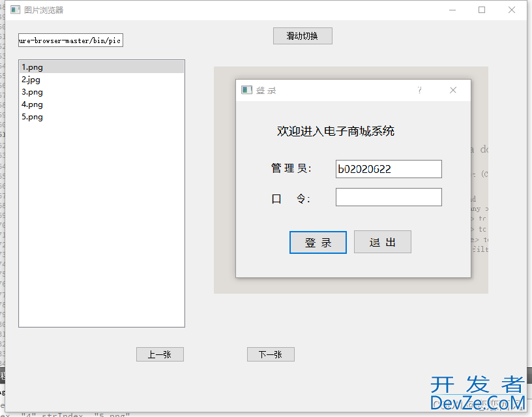
Task: Click the 上一张 previous image button
Action: [160, 354]
